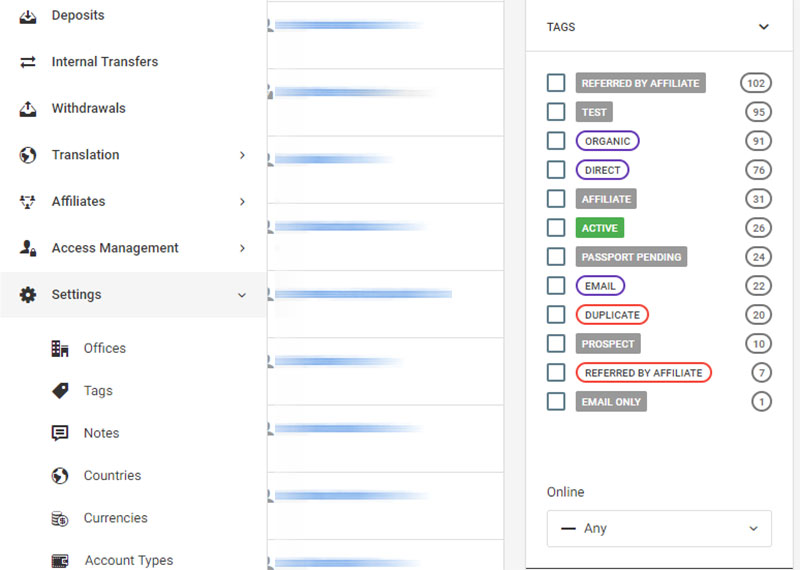Click the Translation globe icon
Image resolution: width=800 pixels, height=570 pixels.
(x=28, y=155)
